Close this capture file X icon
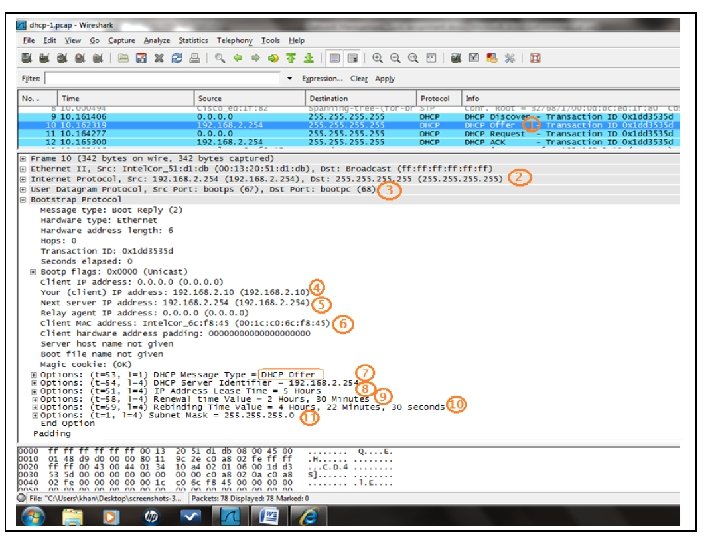The width and height of the screenshot is (720, 540). click(x=159, y=58)
